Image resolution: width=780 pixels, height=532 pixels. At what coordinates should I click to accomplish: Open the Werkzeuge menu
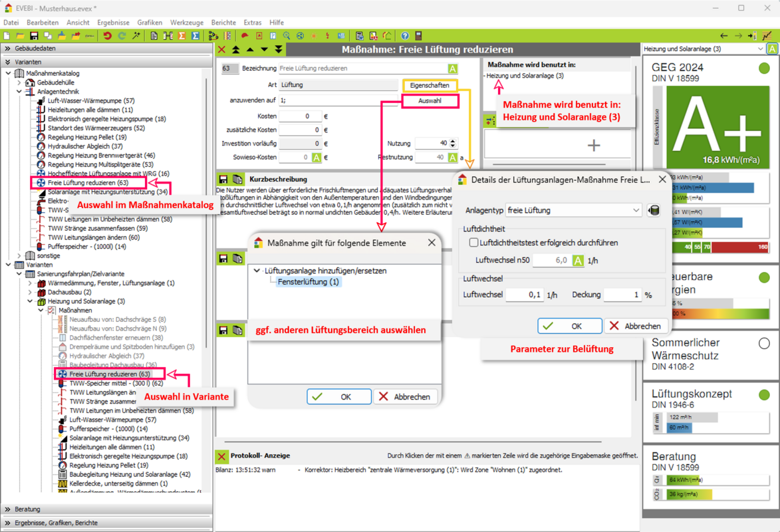click(186, 23)
